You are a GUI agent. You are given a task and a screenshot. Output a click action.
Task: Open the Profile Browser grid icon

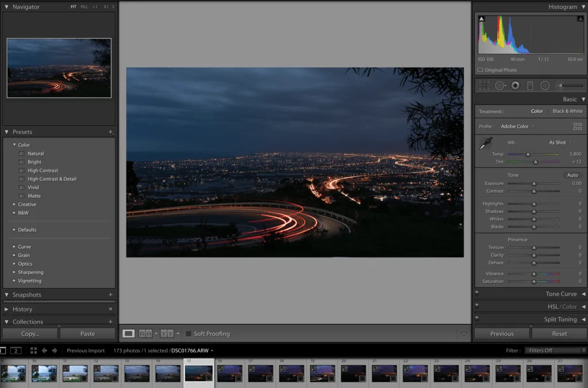[577, 126]
